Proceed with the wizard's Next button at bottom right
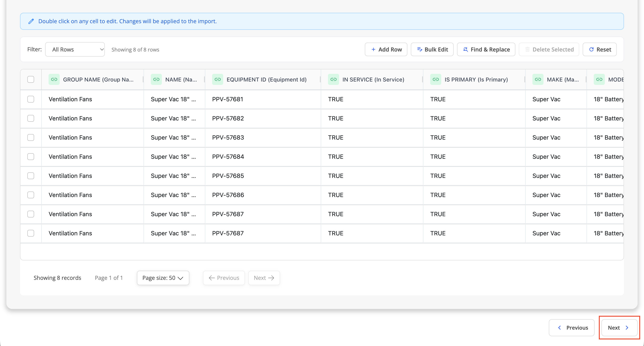The width and height of the screenshot is (644, 346). [x=619, y=328]
